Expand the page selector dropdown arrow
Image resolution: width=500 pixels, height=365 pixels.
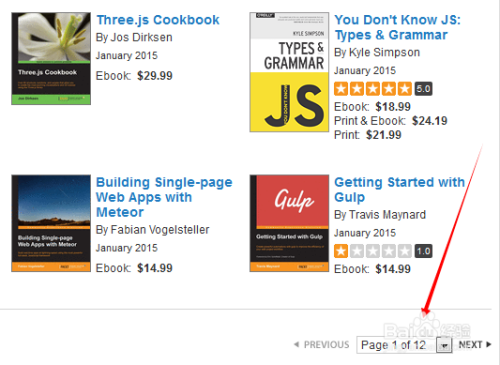pyautogui.click(x=444, y=345)
